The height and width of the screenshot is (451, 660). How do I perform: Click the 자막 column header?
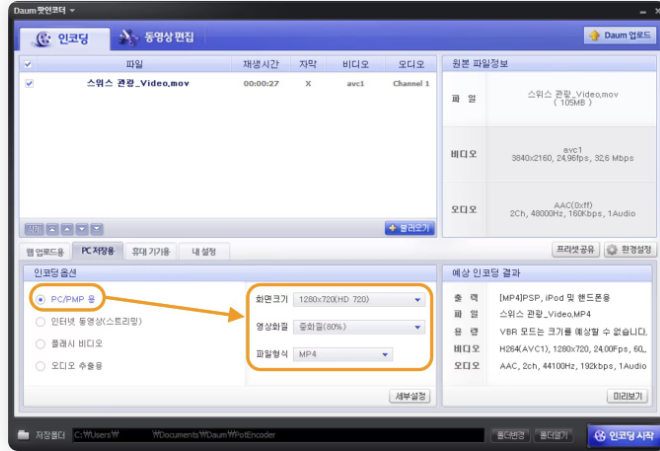tap(308, 64)
